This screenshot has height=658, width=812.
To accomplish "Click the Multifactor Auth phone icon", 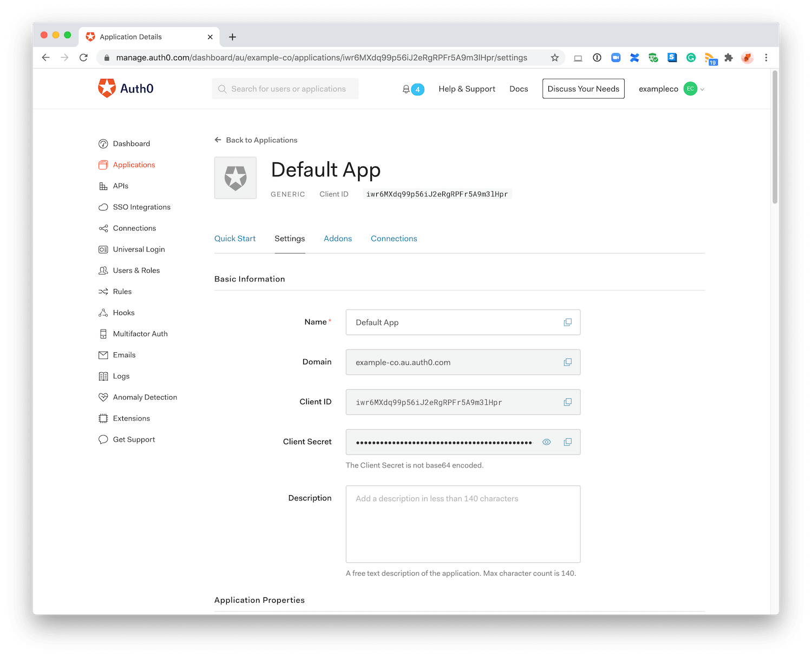I will (x=103, y=334).
